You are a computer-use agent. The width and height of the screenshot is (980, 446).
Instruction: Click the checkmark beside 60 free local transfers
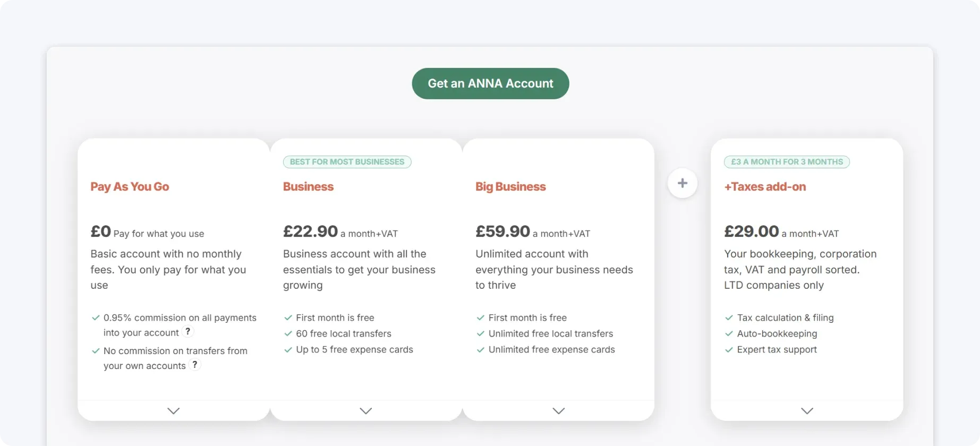coord(287,333)
